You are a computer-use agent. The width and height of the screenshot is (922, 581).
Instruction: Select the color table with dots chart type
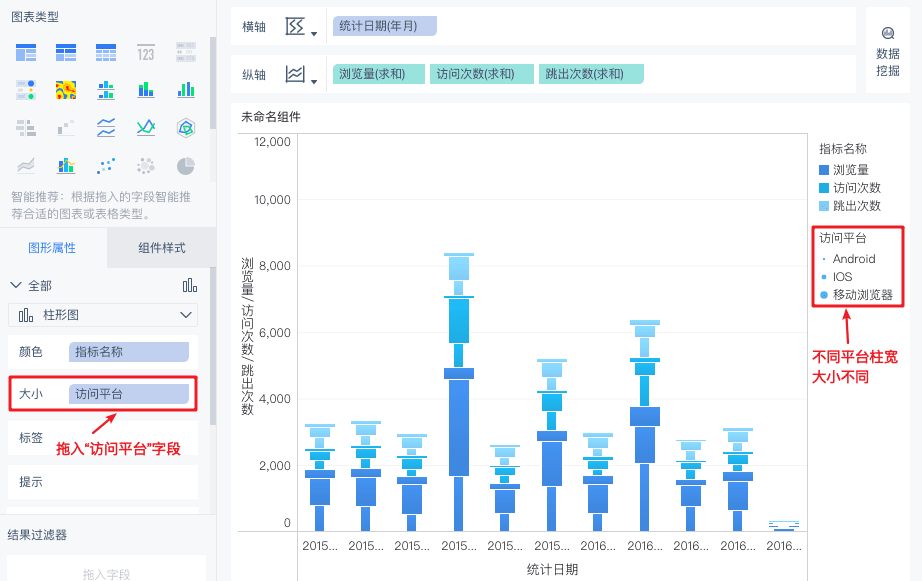pos(26,90)
